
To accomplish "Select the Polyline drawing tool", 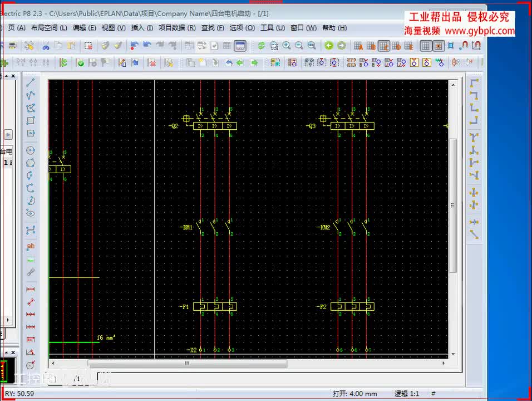I will (31, 95).
